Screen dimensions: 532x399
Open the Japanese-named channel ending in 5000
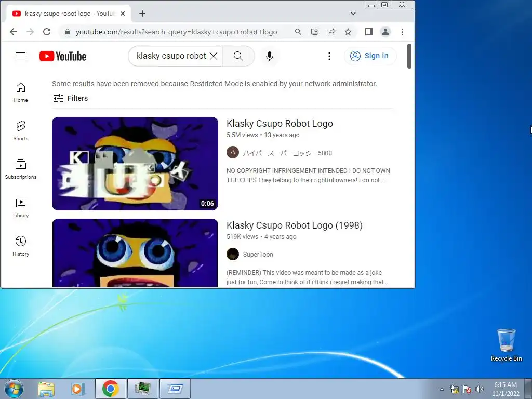(287, 153)
